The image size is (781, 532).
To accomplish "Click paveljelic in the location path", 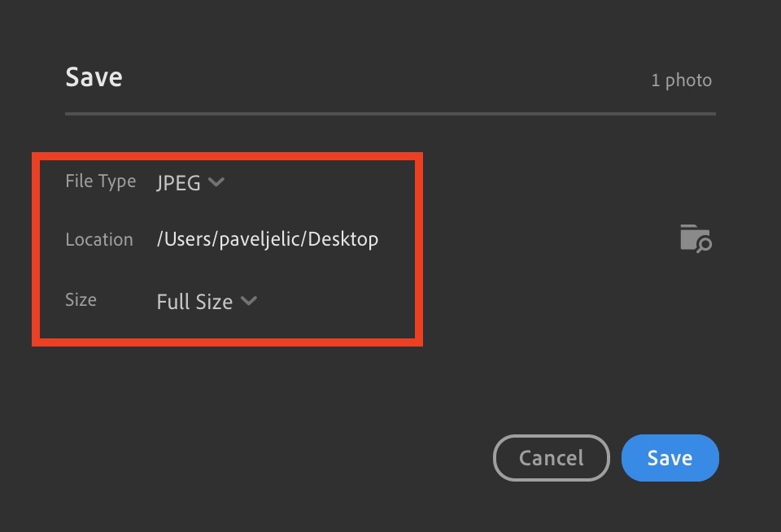I will pyautogui.click(x=260, y=239).
